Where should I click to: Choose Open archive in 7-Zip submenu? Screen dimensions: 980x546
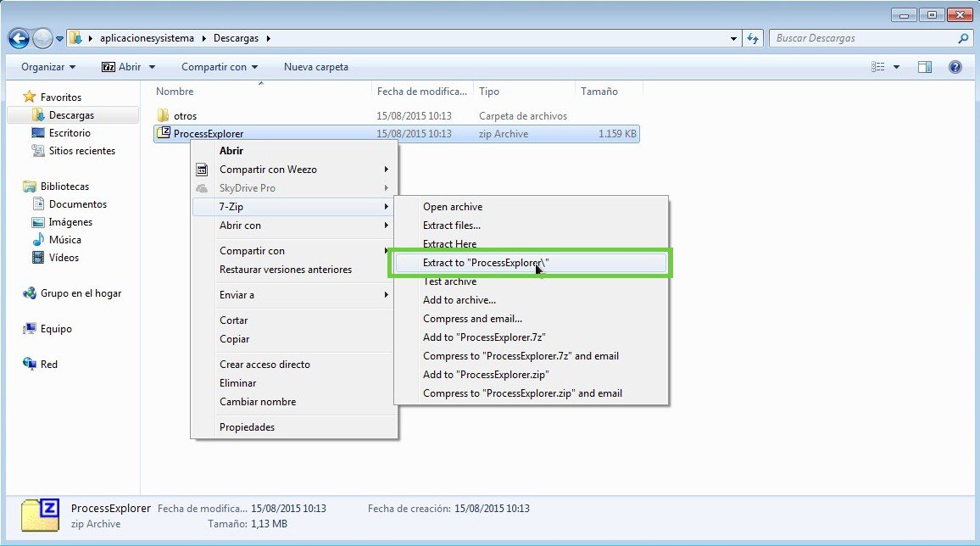[x=453, y=207]
